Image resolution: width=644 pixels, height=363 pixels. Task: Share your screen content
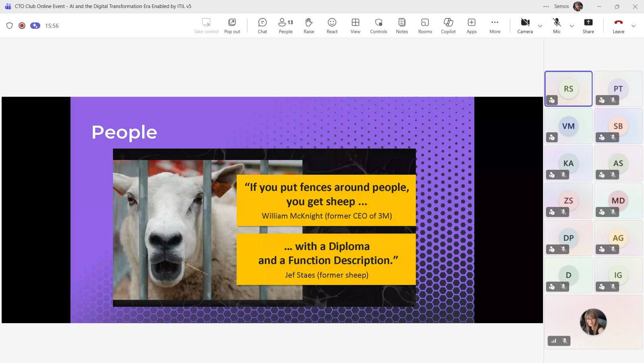(588, 26)
